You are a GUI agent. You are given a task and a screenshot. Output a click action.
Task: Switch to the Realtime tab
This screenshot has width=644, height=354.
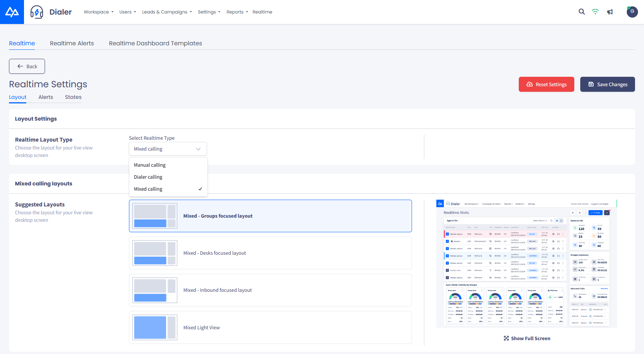[x=22, y=43]
